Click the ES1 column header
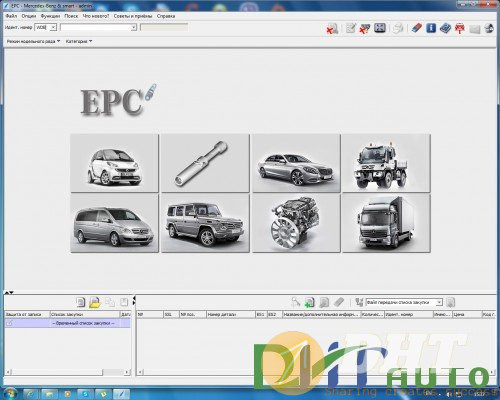This screenshot has width=500, height=400. coord(261,314)
